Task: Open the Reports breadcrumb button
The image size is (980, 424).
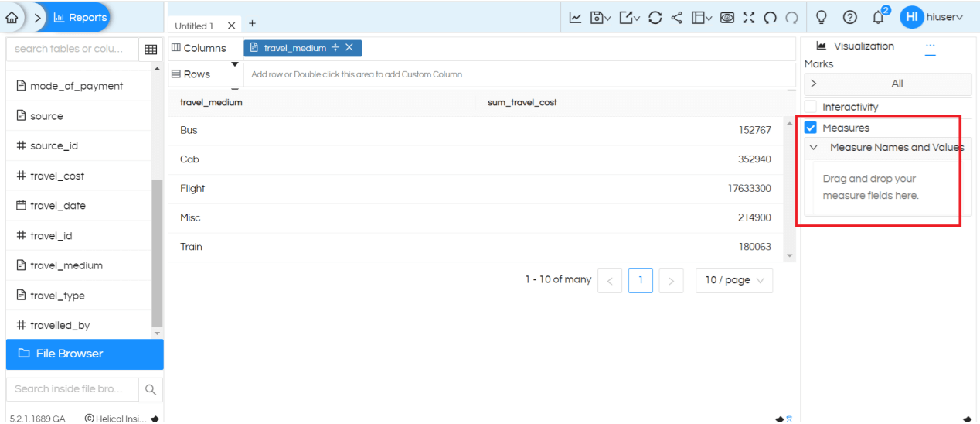Action: [80, 17]
